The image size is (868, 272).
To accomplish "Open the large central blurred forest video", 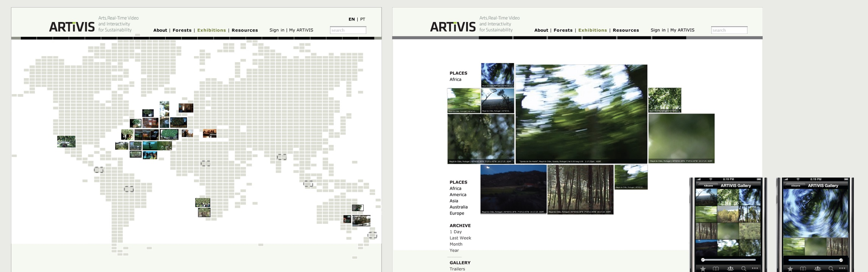I will point(581,114).
